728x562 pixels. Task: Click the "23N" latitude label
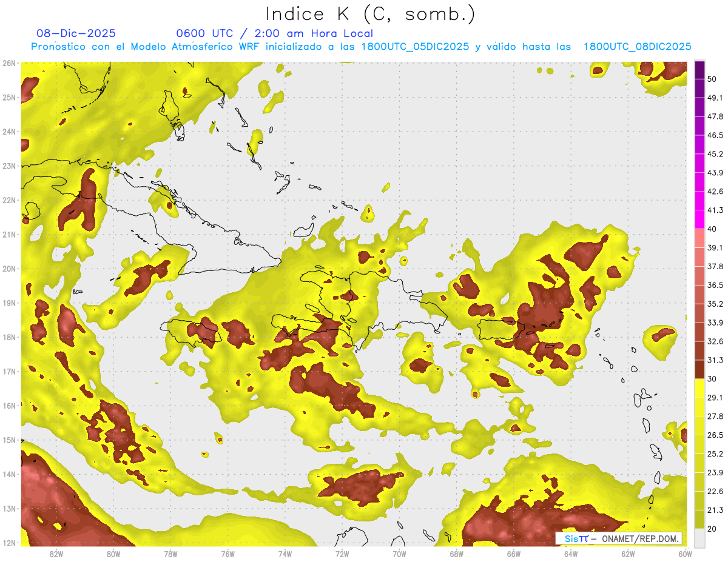tap(9, 166)
